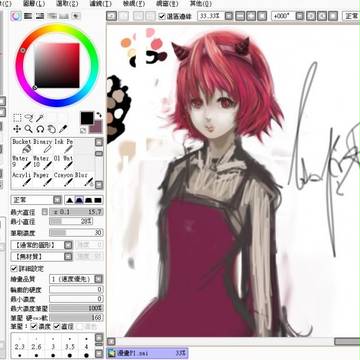Zoom out with the minus button
The width and height of the screenshot is (360, 360).
pos(241,16)
